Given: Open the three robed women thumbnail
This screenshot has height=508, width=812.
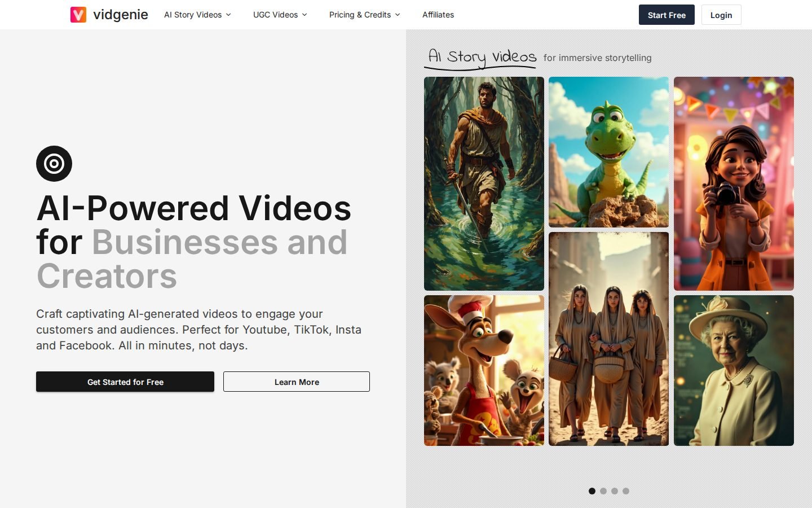Looking at the screenshot, I should [x=608, y=339].
